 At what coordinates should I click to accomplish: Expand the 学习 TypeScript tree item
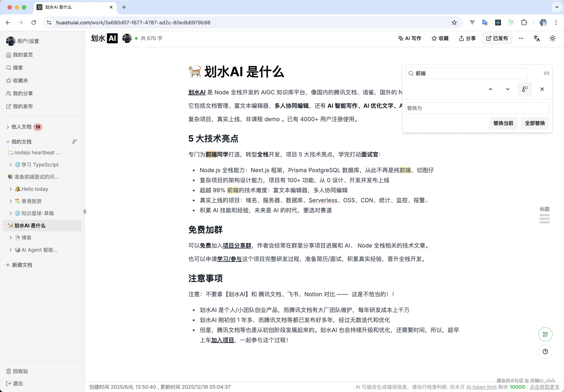pyautogui.click(x=10, y=164)
